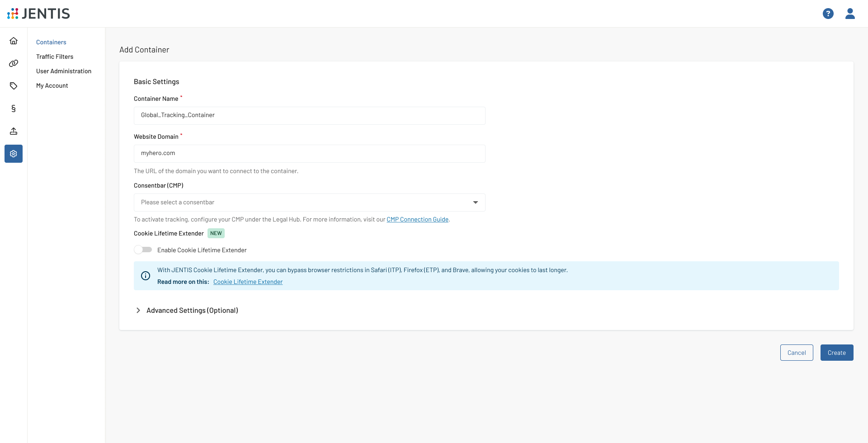
Task: Open the legal paragraph symbol section
Action: [x=14, y=108]
